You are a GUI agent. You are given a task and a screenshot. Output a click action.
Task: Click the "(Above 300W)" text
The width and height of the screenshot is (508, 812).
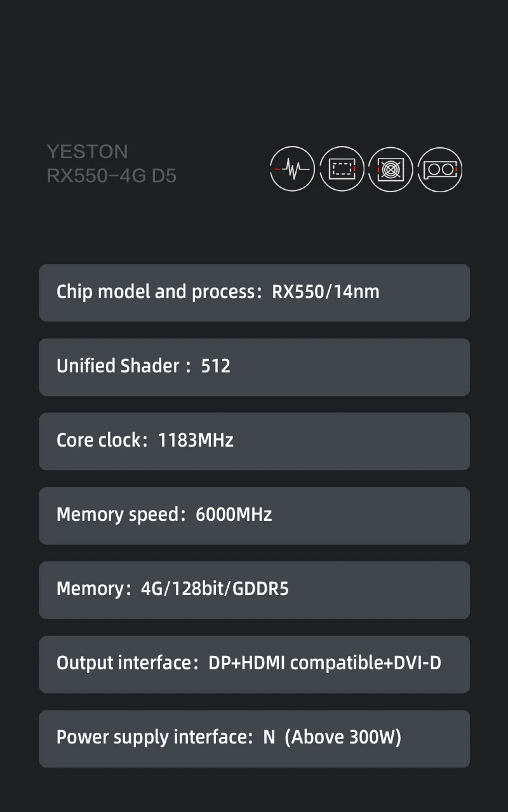click(x=343, y=738)
